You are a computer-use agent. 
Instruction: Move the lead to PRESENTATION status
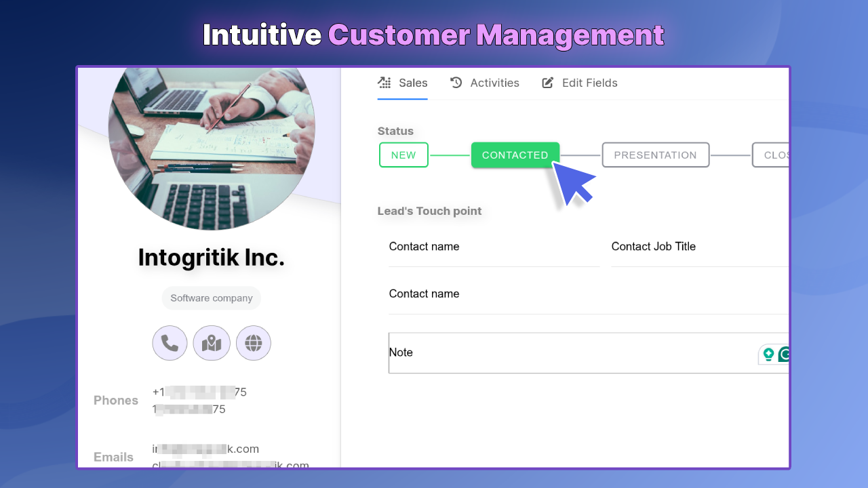coord(656,155)
